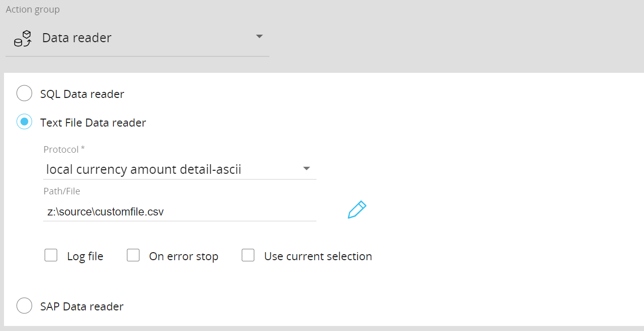644x331 pixels.
Task: Open the Protocol dropdown arrow
Action: [306, 169]
